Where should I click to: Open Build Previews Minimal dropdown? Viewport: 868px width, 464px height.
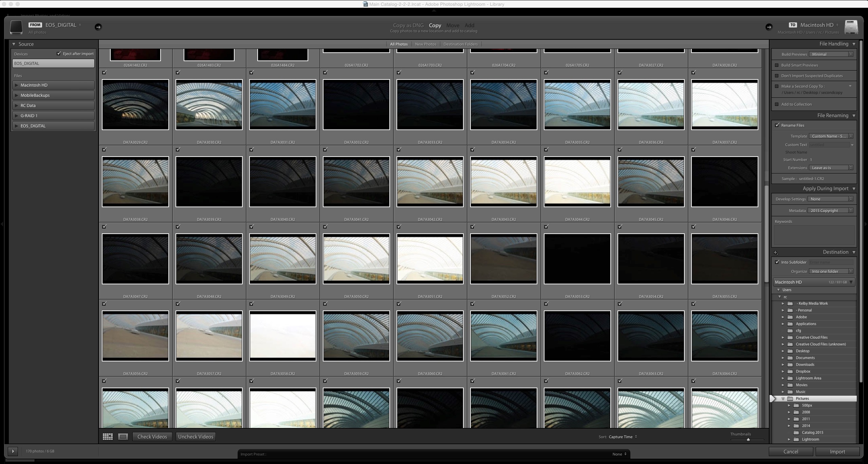[x=831, y=54]
